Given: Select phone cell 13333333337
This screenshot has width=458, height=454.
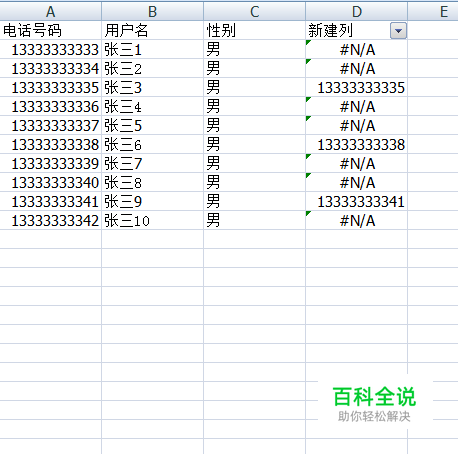Looking at the screenshot, I should pyautogui.click(x=51, y=126).
